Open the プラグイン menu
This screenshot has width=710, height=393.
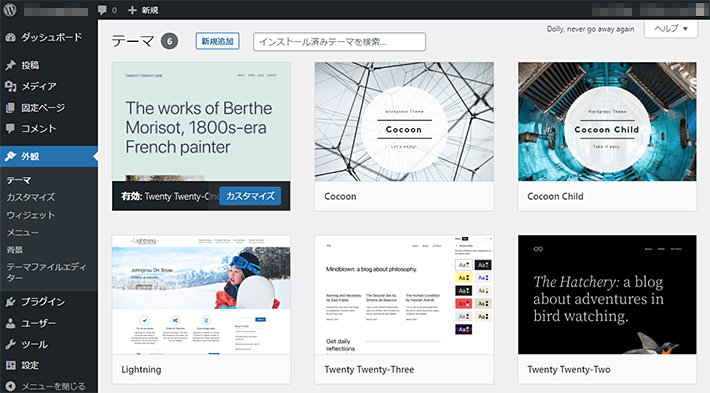pyautogui.click(x=49, y=302)
